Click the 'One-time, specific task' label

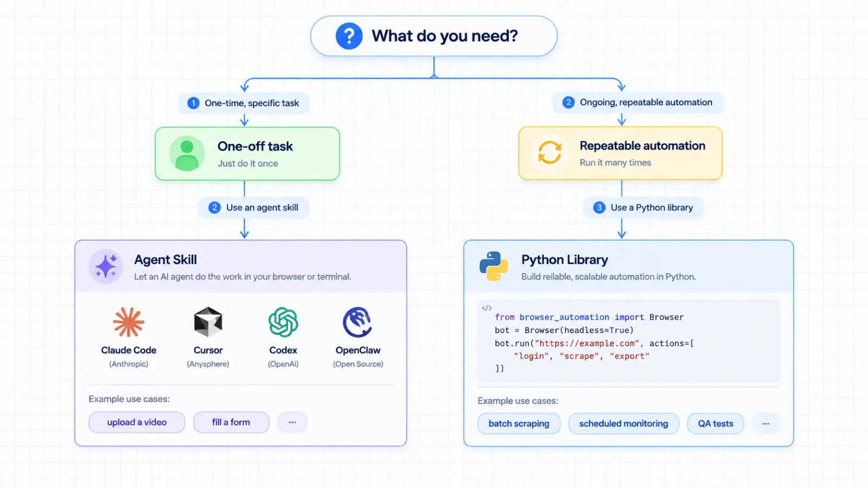pyautogui.click(x=252, y=103)
